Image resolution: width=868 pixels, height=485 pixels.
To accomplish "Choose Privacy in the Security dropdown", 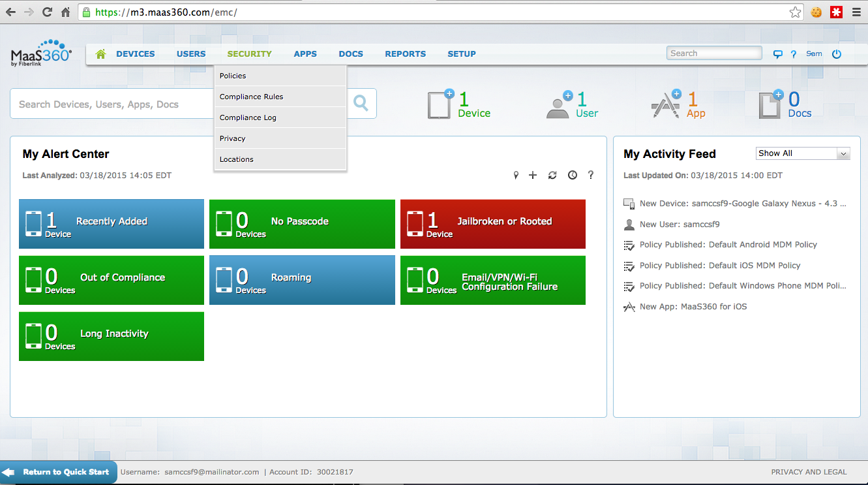I will click(280, 138).
